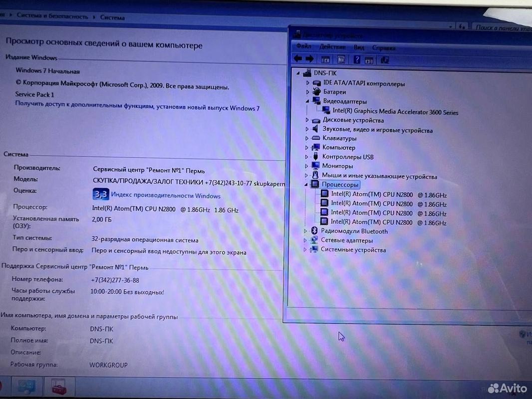This screenshot has width=532, height=399.
Task: Click the DNS-ПК computer root node
Action: click(x=325, y=72)
